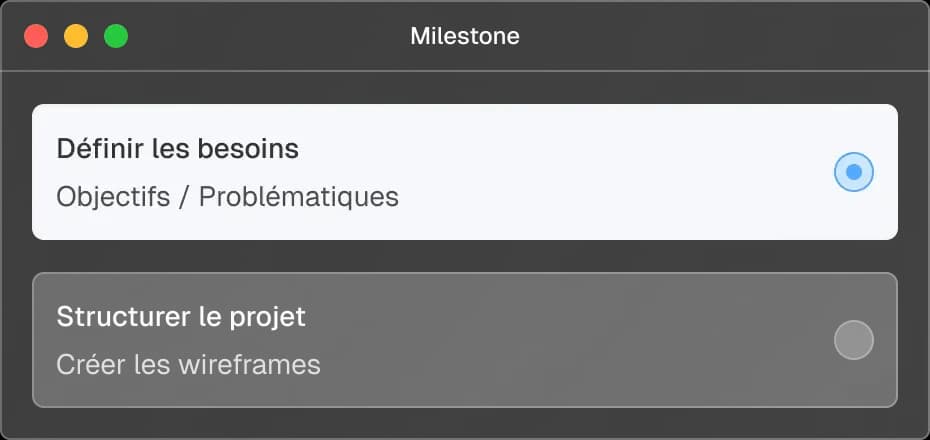Click the word Problématiques in first card
The height and width of the screenshot is (440, 930).
point(299,196)
